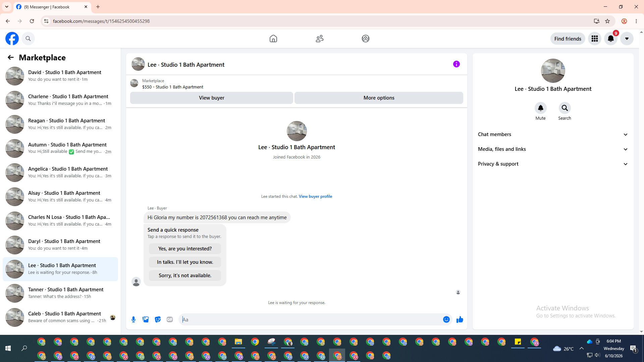Viewport: 644px width, 362px height.
Task: Search within the Lee conversation
Action: [x=565, y=108]
